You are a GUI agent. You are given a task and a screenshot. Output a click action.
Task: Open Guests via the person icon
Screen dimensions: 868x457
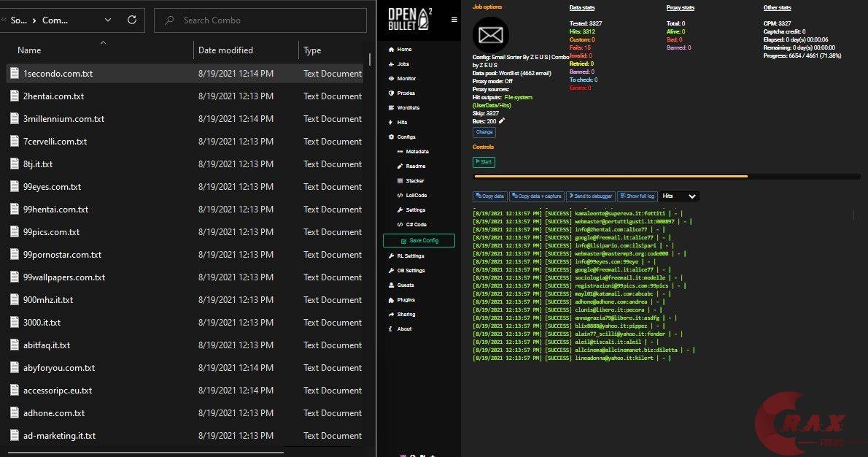pos(392,285)
